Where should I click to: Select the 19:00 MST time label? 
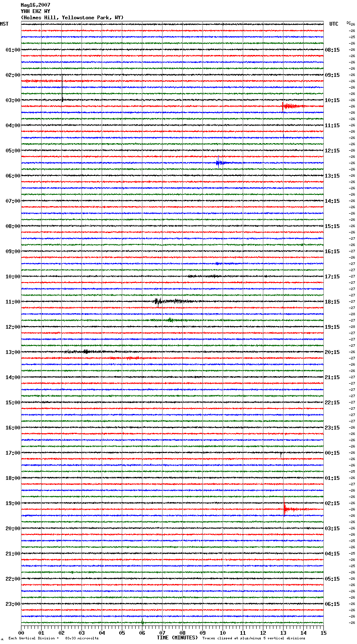[x=13, y=503]
